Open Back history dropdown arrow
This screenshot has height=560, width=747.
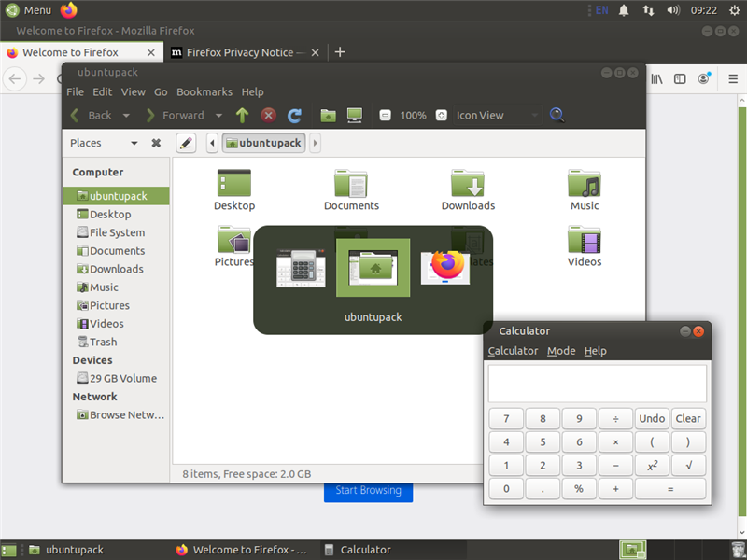click(126, 115)
